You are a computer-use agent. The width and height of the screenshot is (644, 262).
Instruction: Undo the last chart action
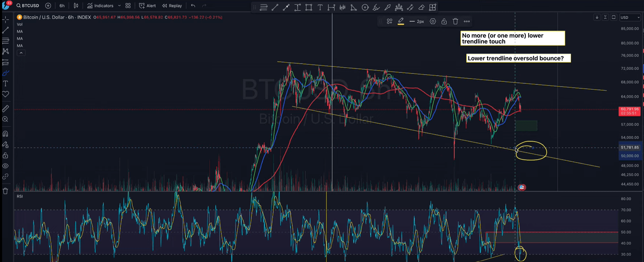[x=193, y=6]
